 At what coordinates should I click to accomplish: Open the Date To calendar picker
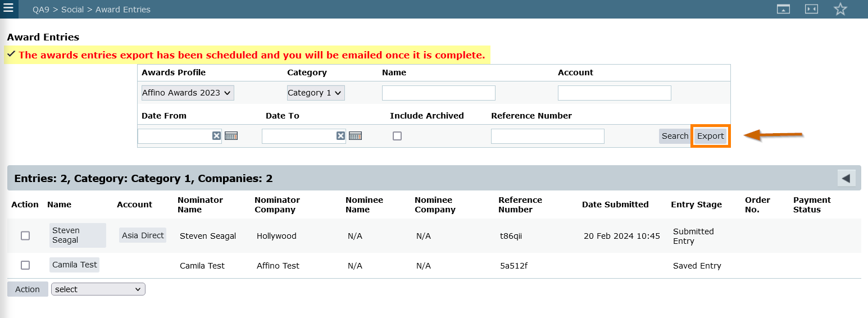(355, 136)
